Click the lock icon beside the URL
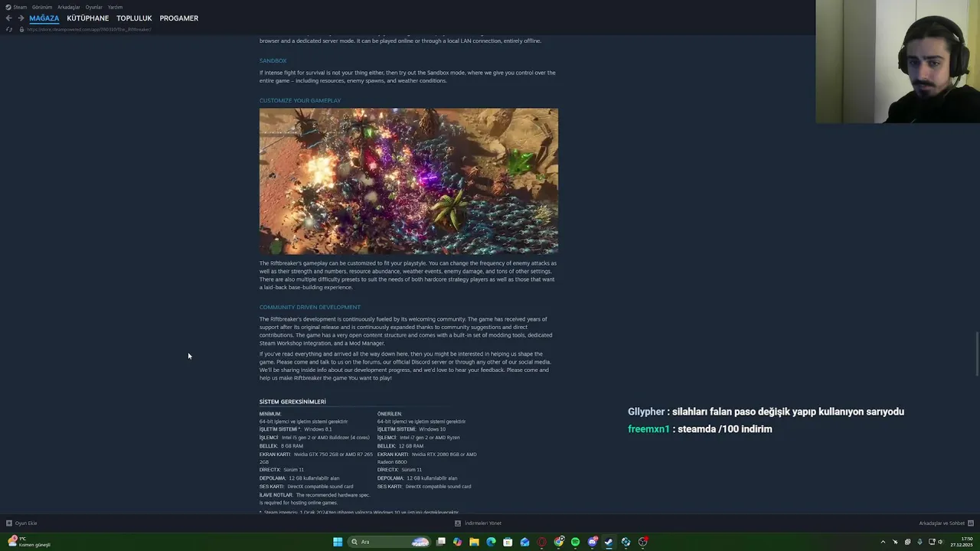980x551 pixels. 21,29
